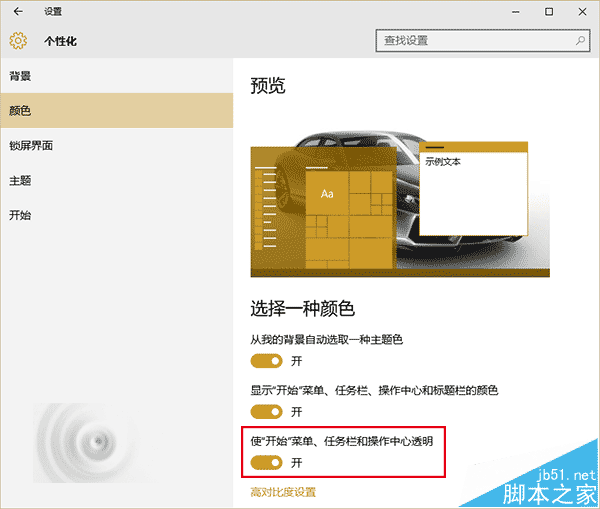Viewport: 600px width, 509px height.
Task: Focus the 查找设置 search field
Action: coord(483,41)
